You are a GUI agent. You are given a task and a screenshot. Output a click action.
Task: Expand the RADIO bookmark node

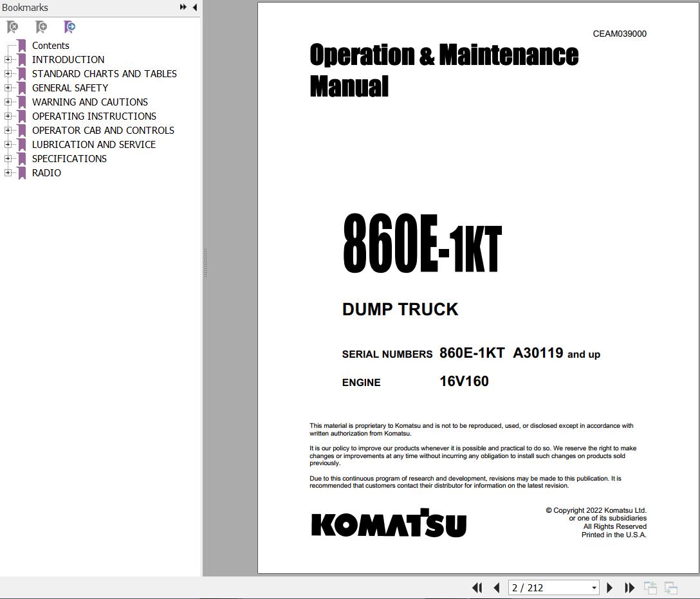[8, 172]
